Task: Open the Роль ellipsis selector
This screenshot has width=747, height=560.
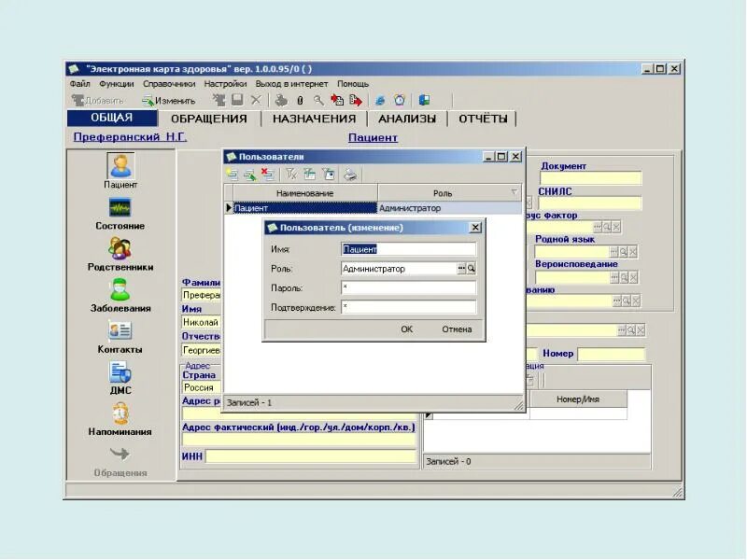Action: 461,269
